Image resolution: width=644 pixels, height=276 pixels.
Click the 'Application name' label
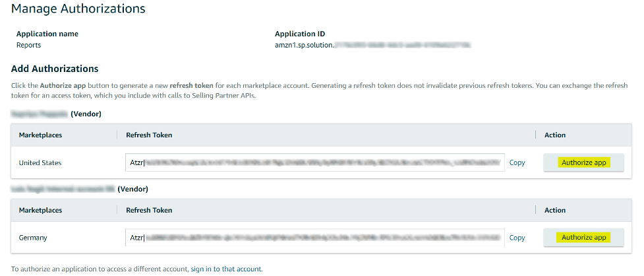47,34
